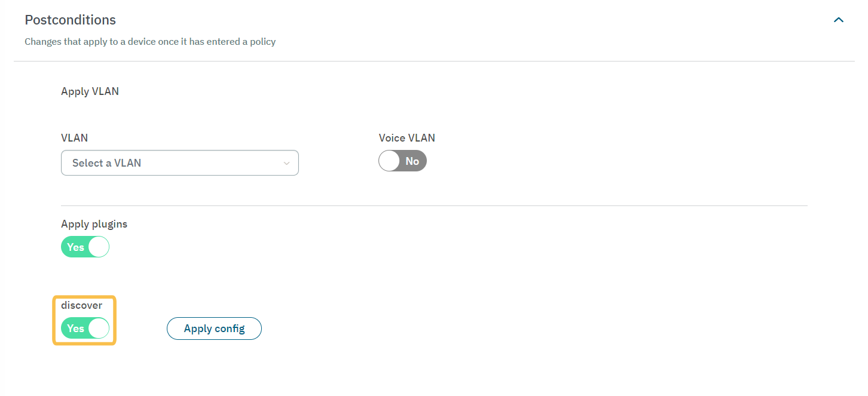Click the VLAN field label above the dropdown
This screenshot has height=396, width=868.
click(x=74, y=138)
